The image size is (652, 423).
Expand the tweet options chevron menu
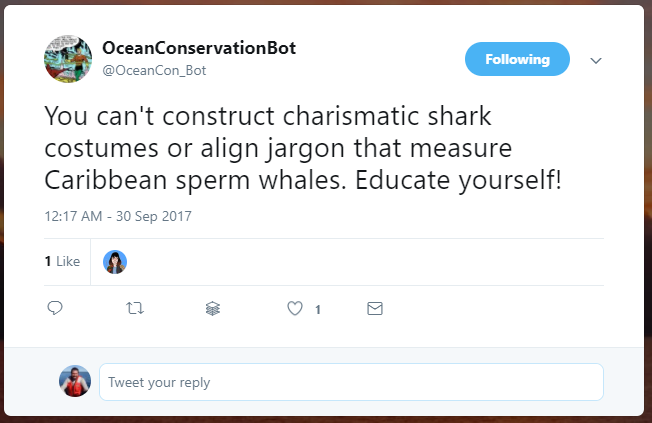596,61
